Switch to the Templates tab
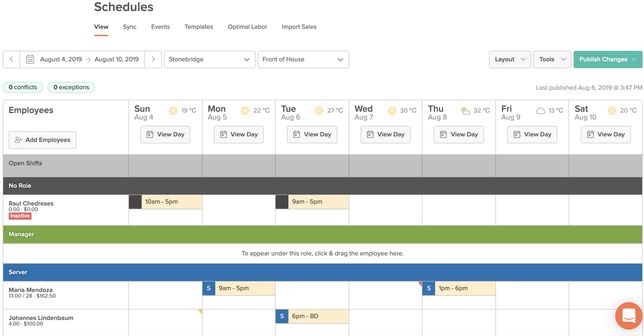 point(199,27)
